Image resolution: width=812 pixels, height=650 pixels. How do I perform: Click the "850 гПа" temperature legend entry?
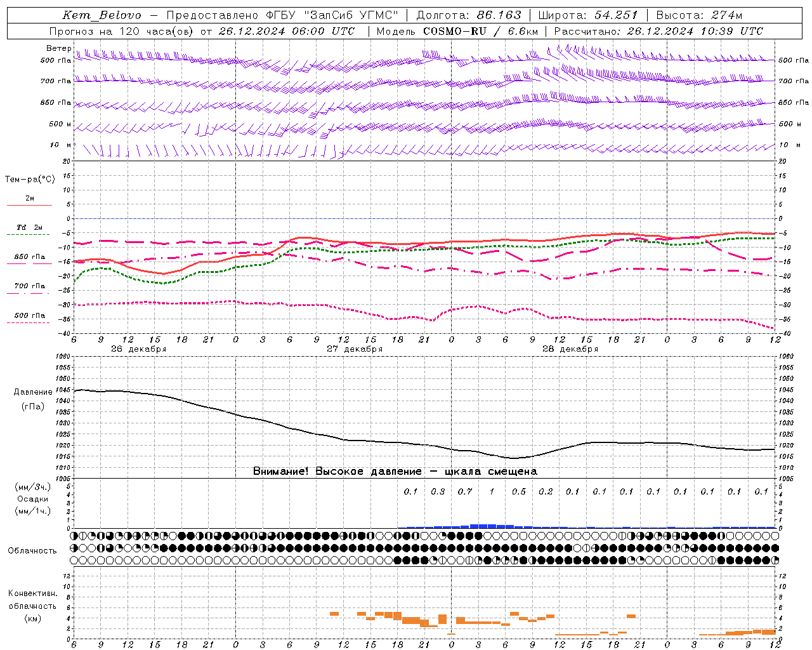(29, 257)
